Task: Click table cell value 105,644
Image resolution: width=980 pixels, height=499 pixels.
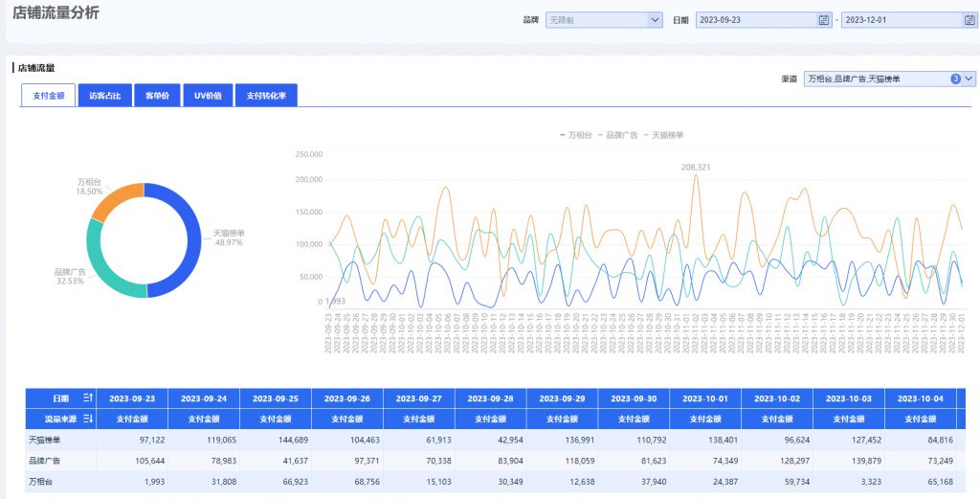Action: click(x=150, y=461)
